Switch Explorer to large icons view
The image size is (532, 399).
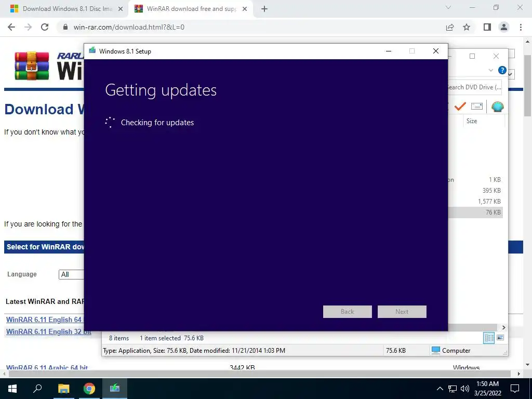(x=500, y=338)
